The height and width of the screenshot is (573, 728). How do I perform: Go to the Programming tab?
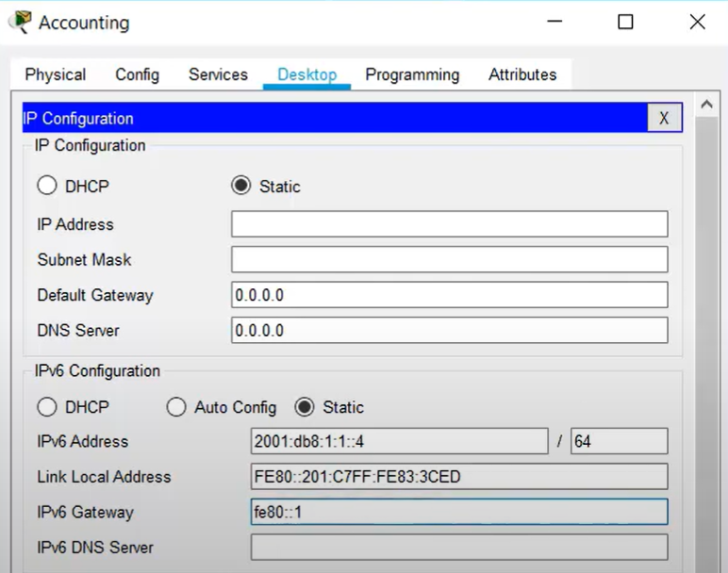point(412,74)
